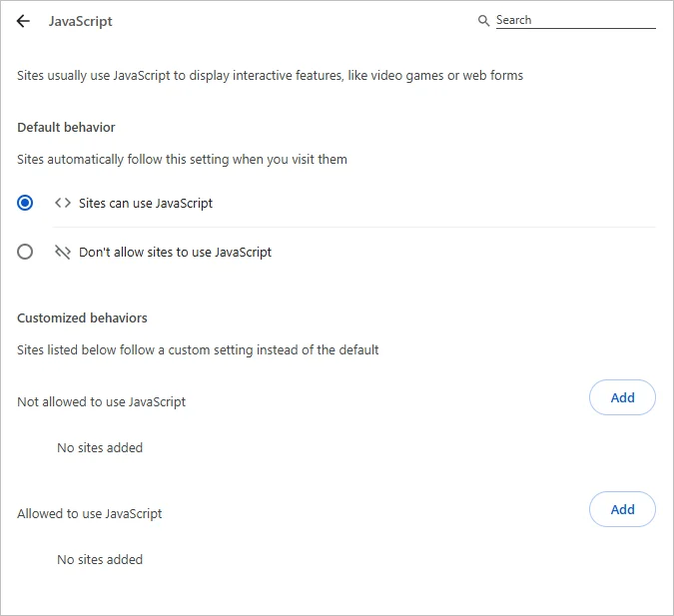The height and width of the screenshot is (616, 674).
Task: Click the search magnifier icon
Action: pos(483,20)
